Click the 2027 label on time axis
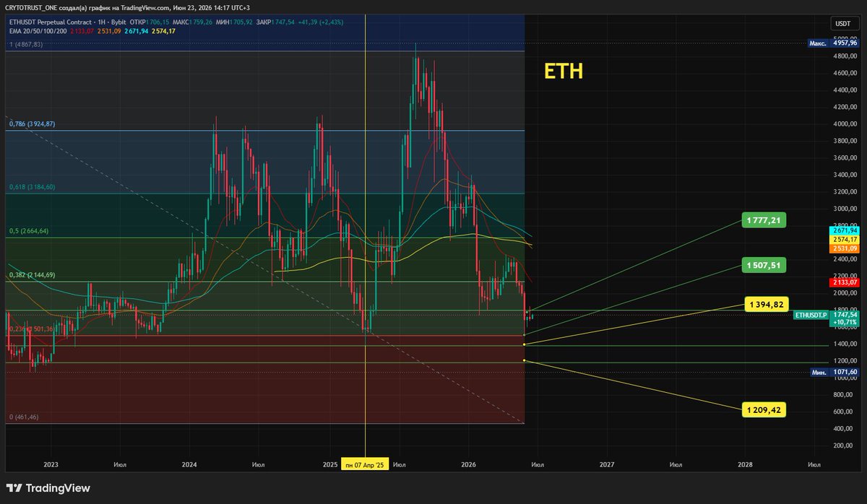Screen dimensions: 867x504 pyautogui.click(x=608, y=464)
